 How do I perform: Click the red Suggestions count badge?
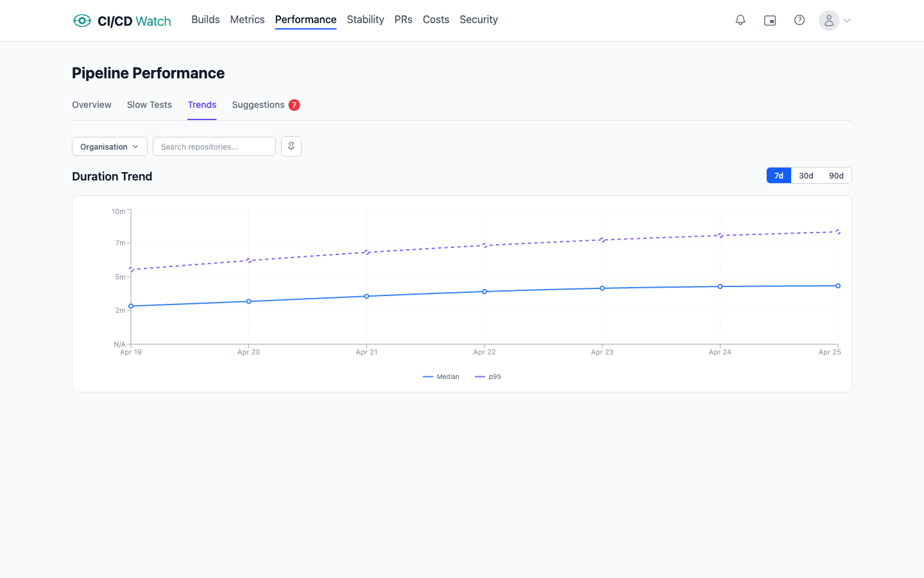(x=293, y=105)
